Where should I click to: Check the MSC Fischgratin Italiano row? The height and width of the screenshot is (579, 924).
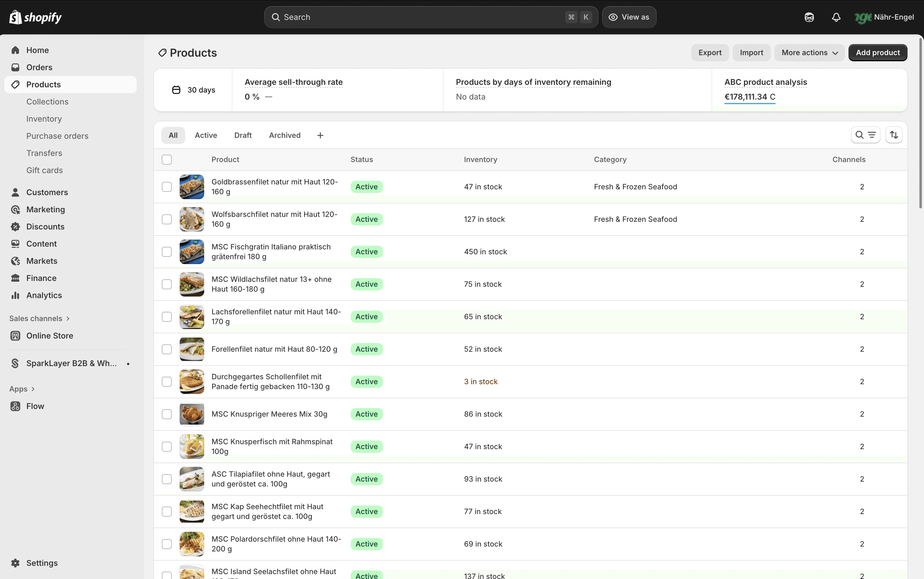(167, 252)
